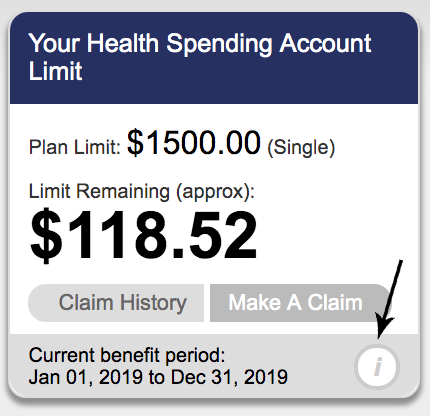Click the Health Spending Account header title

click(200, 57)
